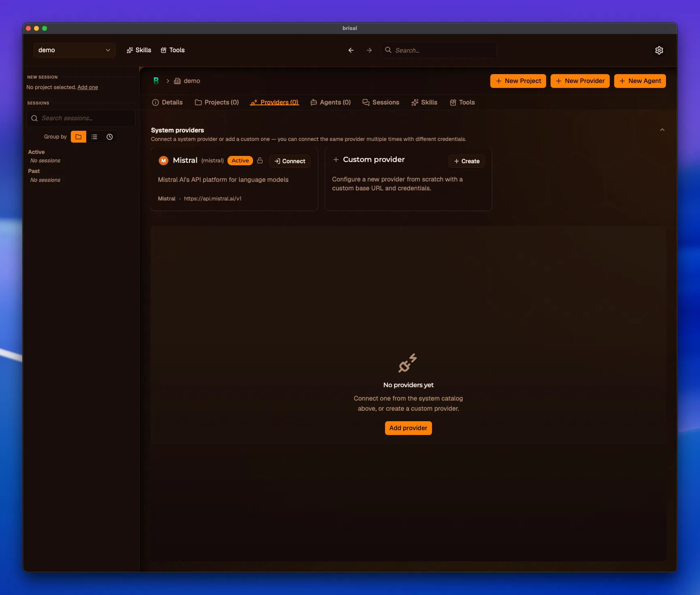The width and height of the screenshot is (700, 595).
Task: Click the Past sessions heading
Action: tap(34, 171)
